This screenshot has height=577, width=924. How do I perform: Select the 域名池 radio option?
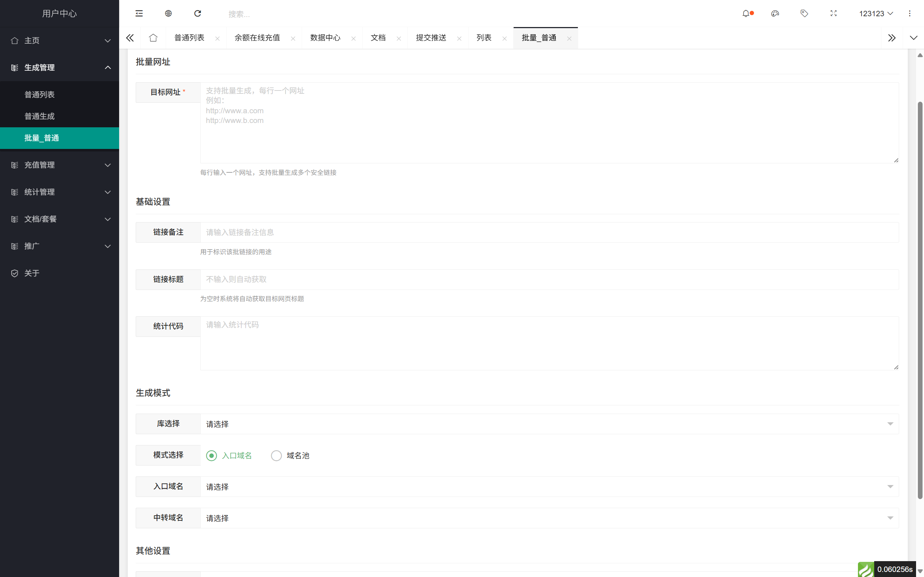(x=276, y=455)
